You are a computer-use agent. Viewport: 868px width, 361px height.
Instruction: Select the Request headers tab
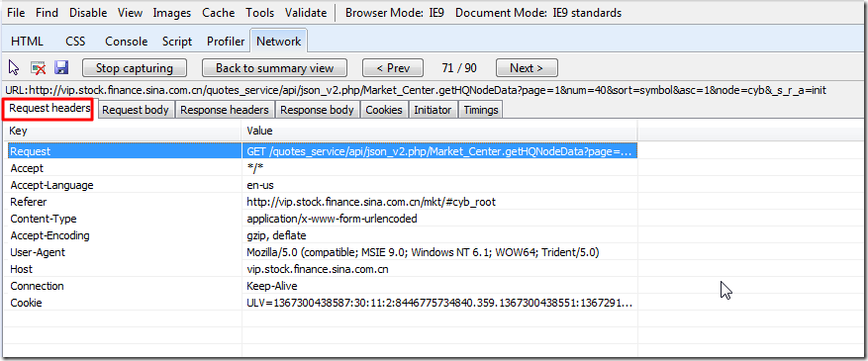(x=49, y=109)
